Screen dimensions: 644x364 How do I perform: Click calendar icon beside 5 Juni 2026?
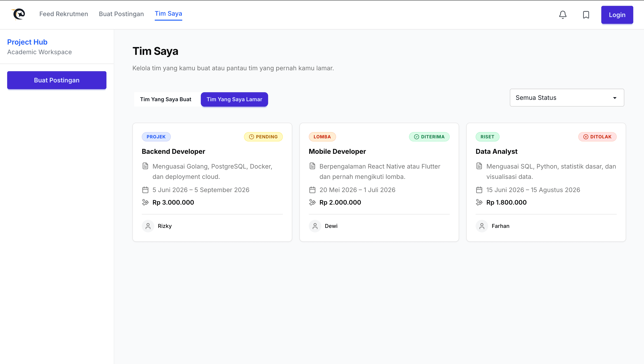coord(145,190)
